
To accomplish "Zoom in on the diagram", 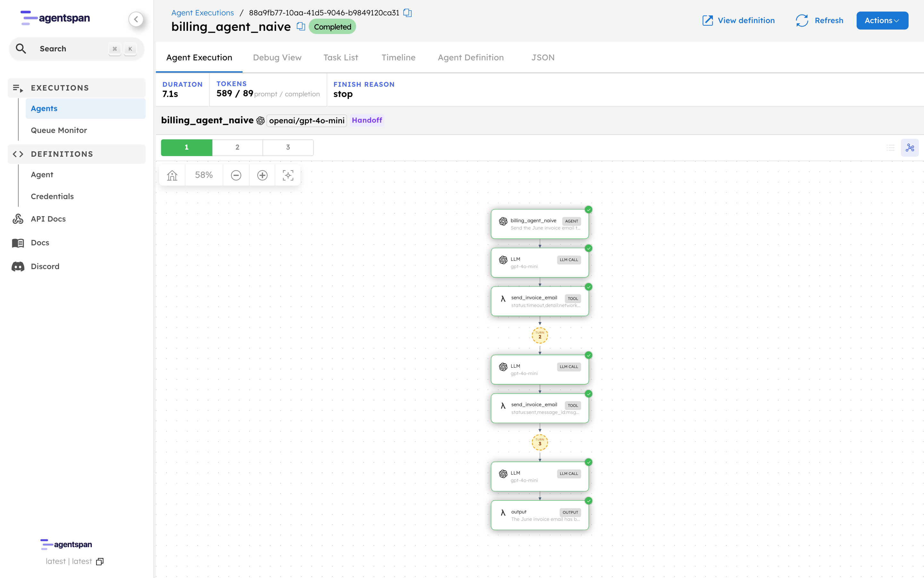I will click(262, 175).
